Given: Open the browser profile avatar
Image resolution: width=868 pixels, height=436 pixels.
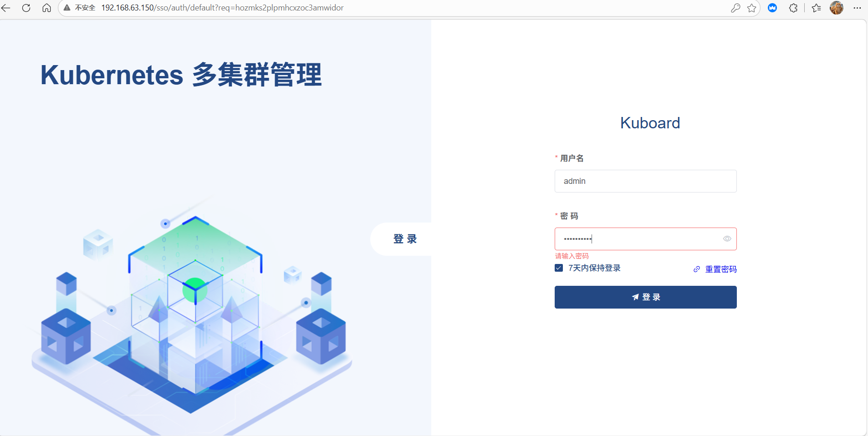Looking at the screenshot, I should click(x=837, y=8).
